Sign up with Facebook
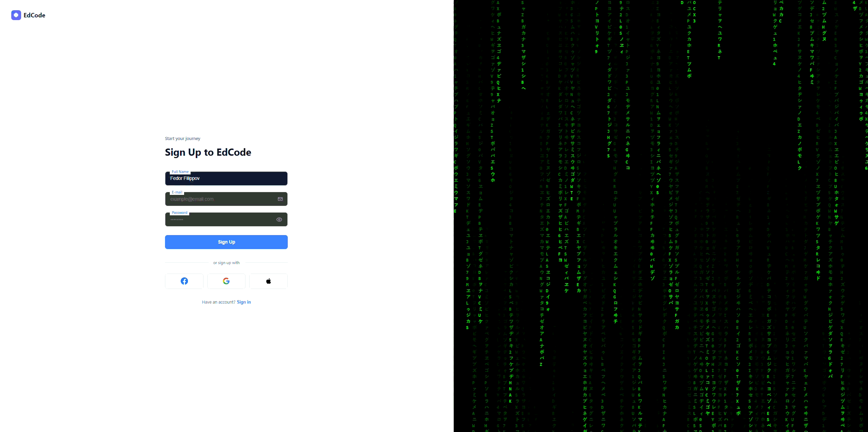The image size is (868, 432). (184, 281)
